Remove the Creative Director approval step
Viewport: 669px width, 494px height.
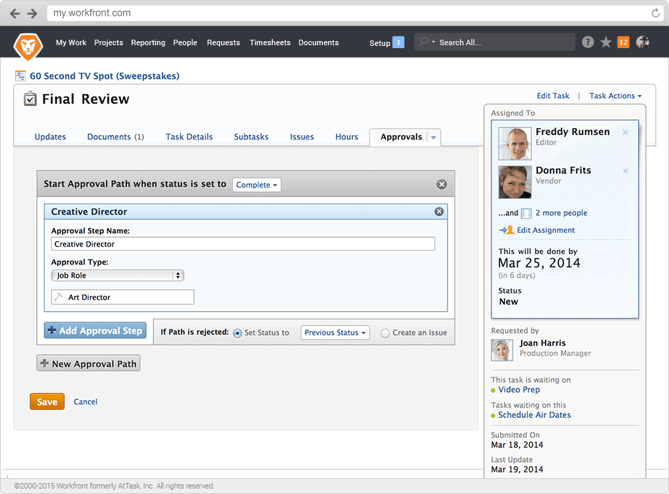pos(438,212)
